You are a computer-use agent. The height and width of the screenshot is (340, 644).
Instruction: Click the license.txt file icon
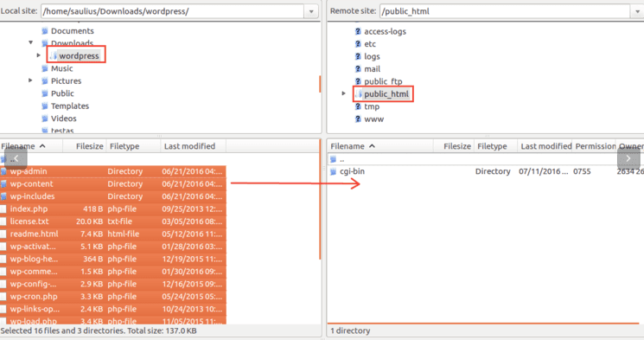tap(3, 221)
